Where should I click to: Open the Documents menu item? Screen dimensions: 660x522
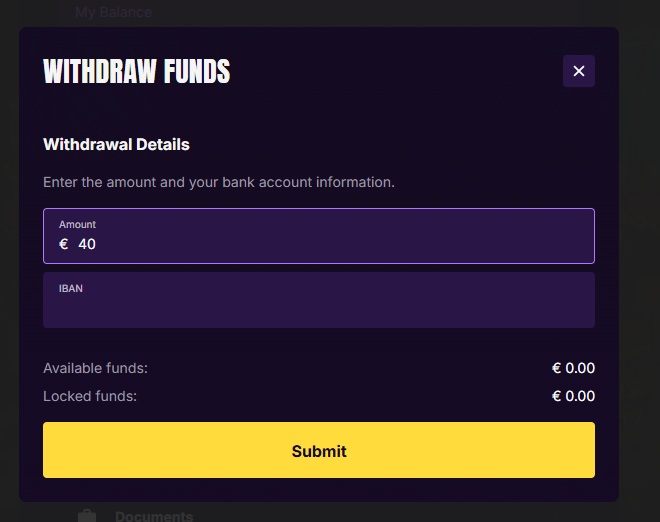(x=154, y=517)
